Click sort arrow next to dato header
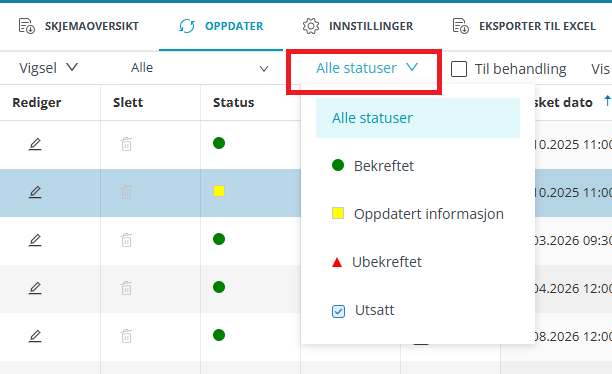The image size is (612, 374). pyautogui.click(x=607, y=101)
